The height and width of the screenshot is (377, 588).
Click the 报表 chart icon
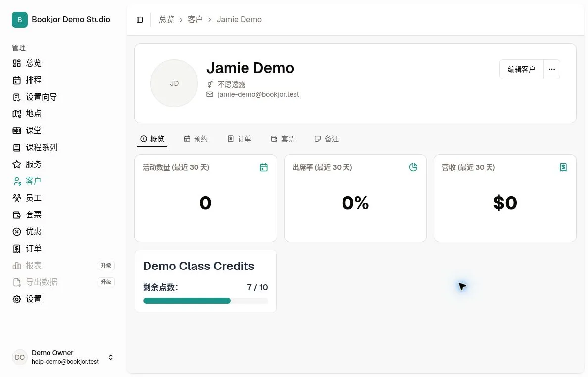point(17,266)
